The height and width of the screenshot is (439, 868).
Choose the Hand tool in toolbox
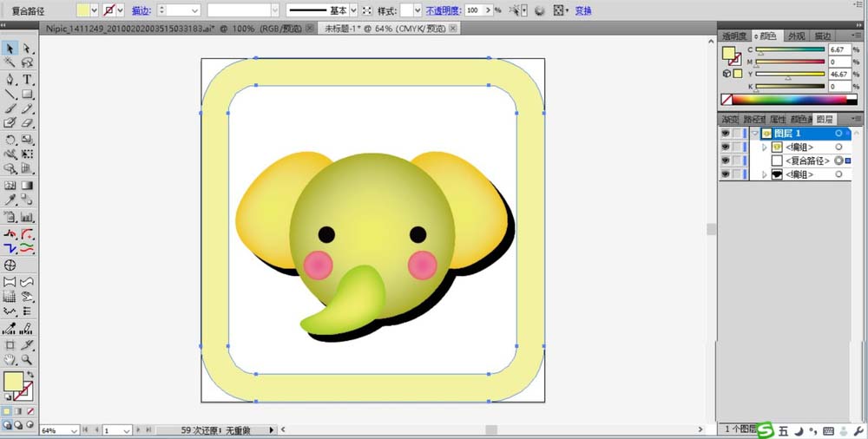[10, 359]
